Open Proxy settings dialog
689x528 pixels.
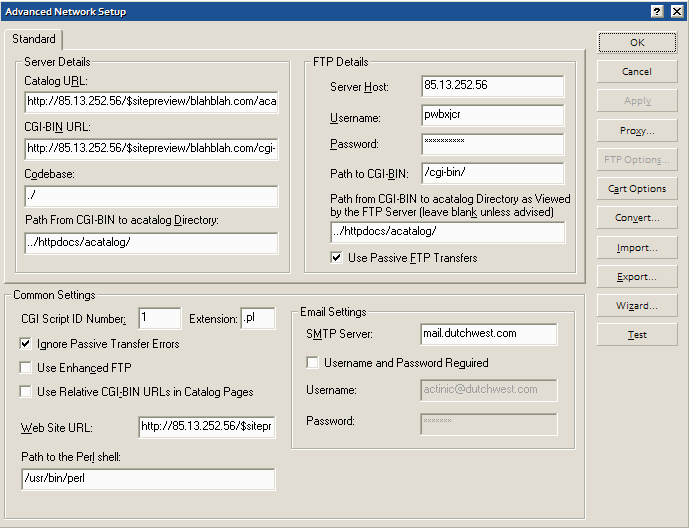[x=637, y=131]
